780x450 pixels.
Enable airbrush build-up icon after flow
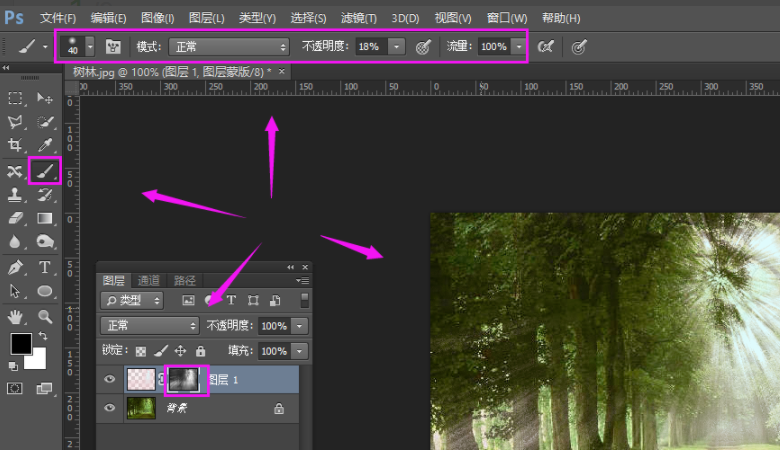click(x=545, y=46)
